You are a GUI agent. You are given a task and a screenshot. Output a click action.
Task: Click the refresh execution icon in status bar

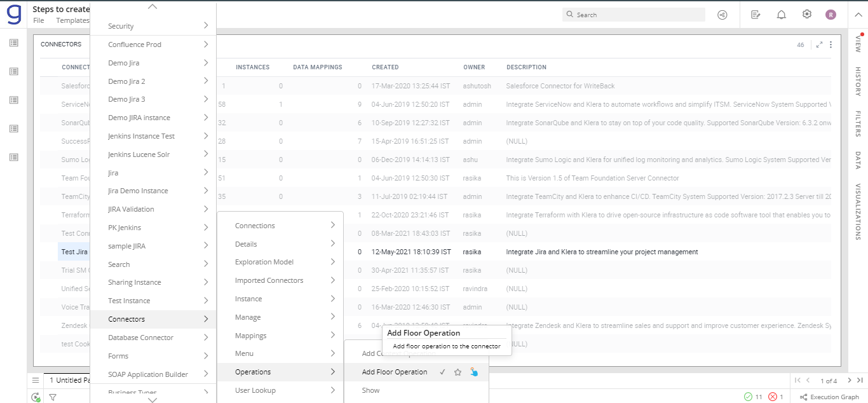[x=36, y=397]
